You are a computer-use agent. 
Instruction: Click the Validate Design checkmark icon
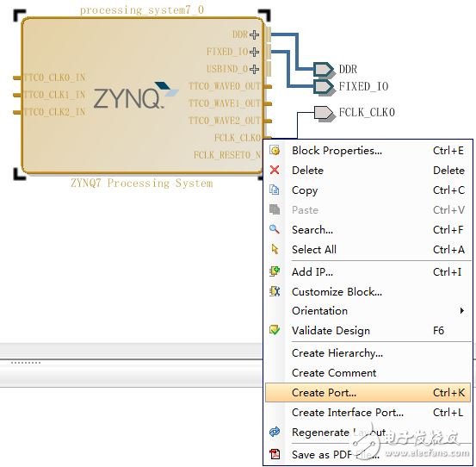(275, 330)
